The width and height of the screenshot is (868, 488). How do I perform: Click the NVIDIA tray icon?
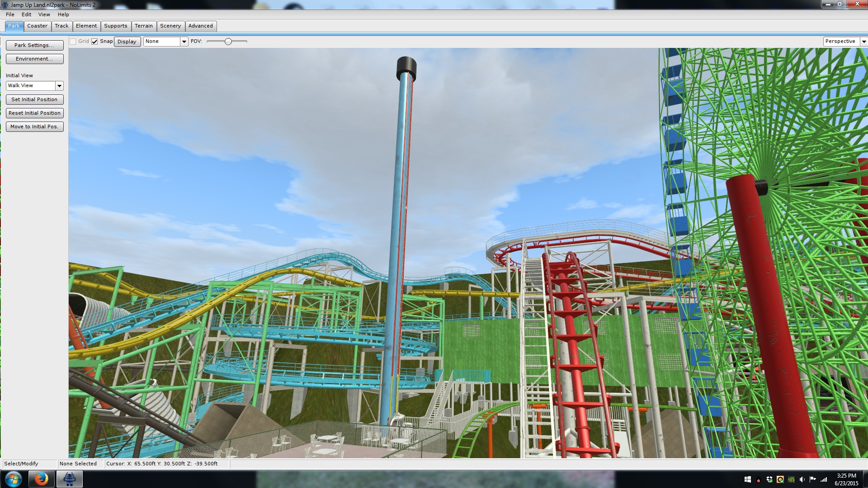pos(791,479)
